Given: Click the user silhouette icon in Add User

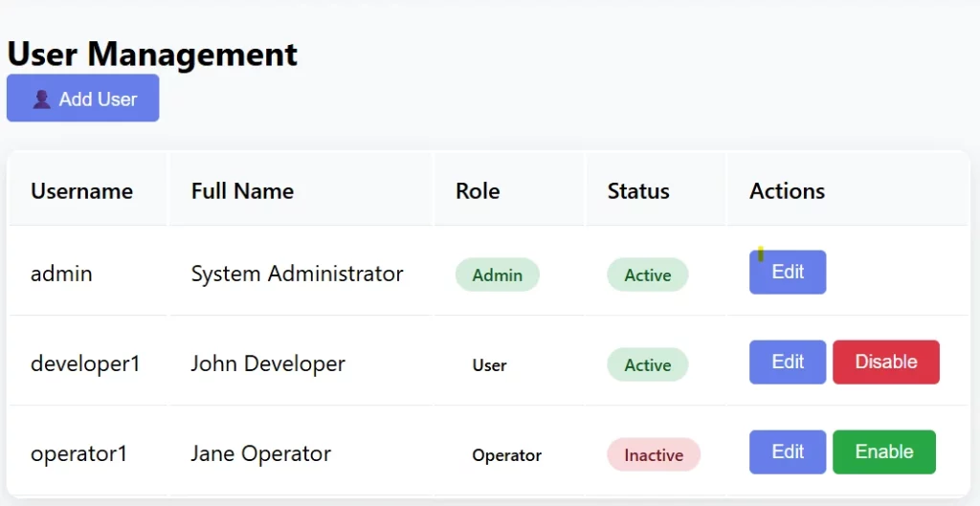Looking at the screenshot, I should (42, 99).
